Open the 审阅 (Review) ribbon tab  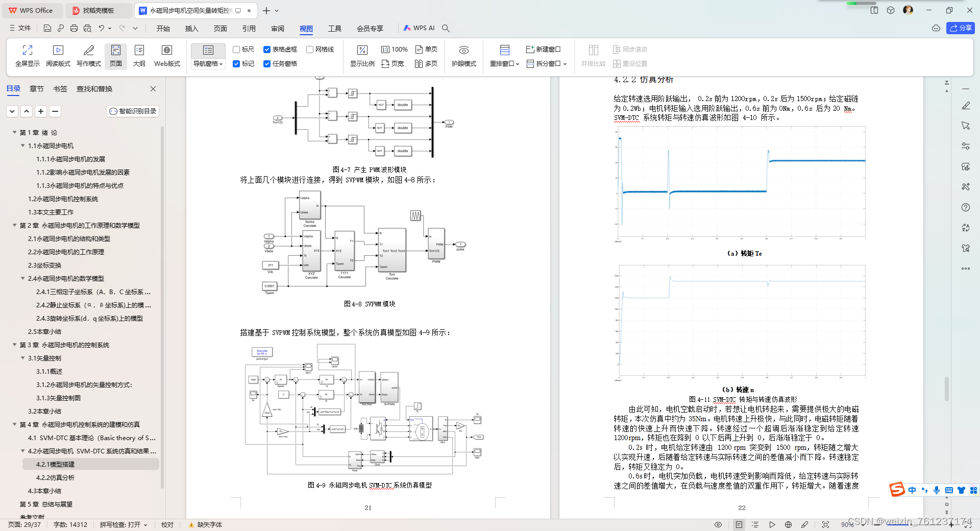[278, 28]
